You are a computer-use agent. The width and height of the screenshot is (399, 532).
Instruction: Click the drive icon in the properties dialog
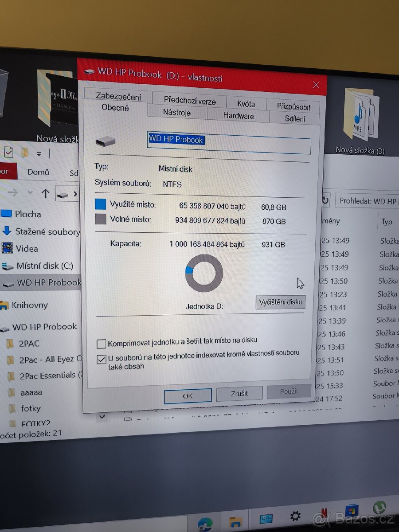105,141
